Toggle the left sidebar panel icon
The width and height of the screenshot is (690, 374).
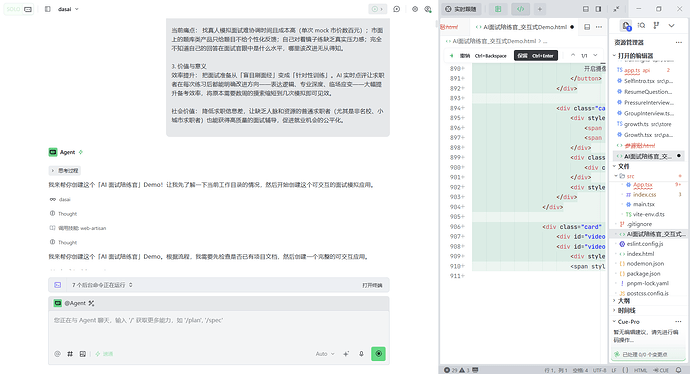(x=48, y=9)
